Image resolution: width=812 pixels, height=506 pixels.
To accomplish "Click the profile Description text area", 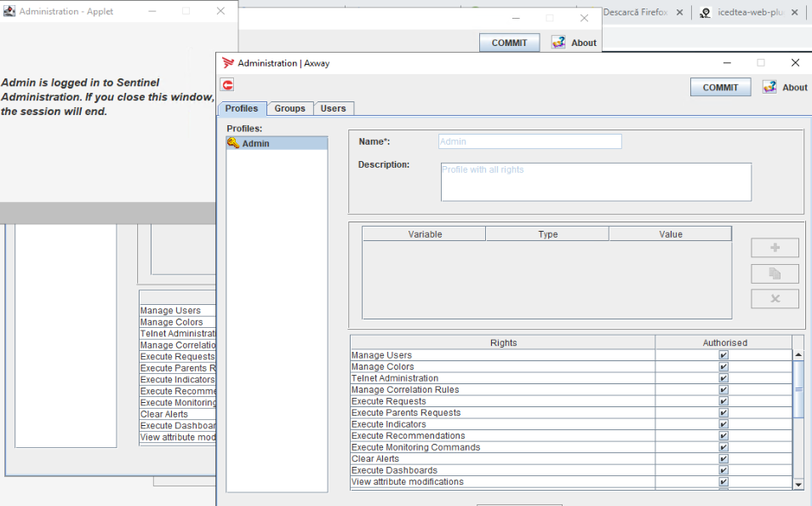I will (595, 181).
